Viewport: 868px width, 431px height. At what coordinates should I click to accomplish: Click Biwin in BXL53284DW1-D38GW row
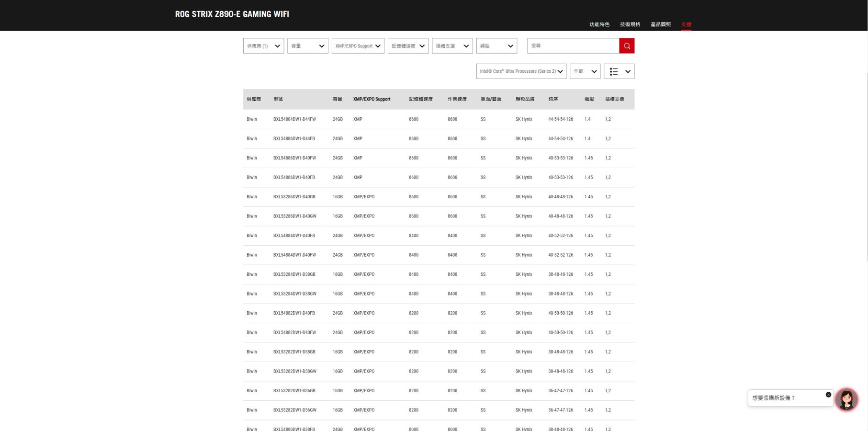click(x=252, y=294)
